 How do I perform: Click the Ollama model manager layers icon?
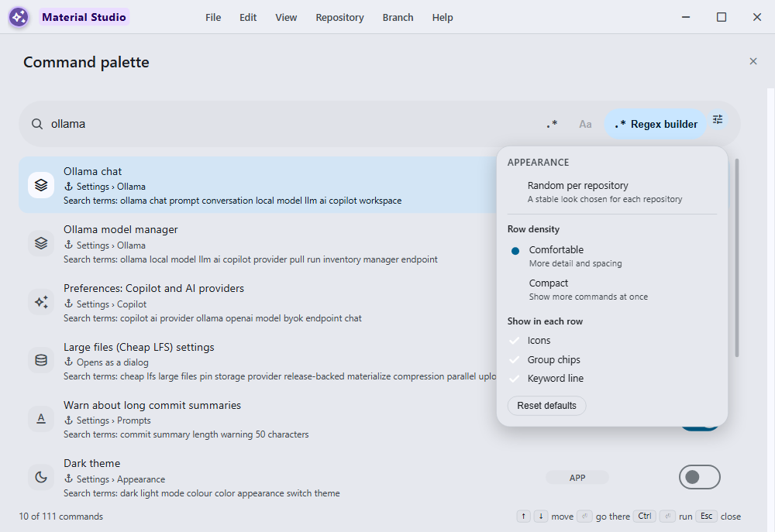coord(41,243)
